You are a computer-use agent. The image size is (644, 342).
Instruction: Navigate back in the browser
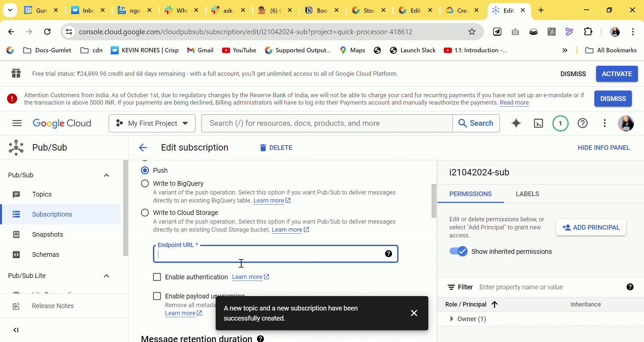pos(11,32)
